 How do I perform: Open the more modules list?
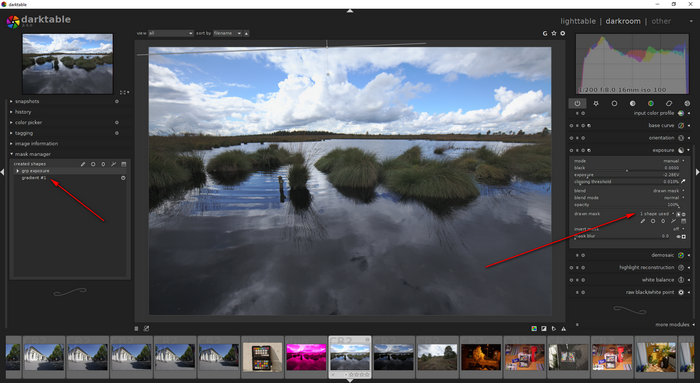pyautogui.click(x=672, y=325)
